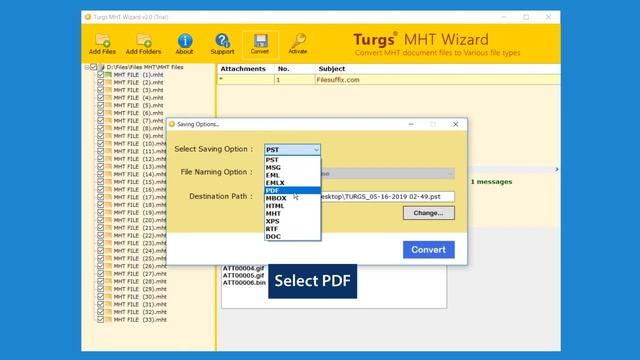Select MHT FILE (27).mht in tree

[x=139, y=274]
